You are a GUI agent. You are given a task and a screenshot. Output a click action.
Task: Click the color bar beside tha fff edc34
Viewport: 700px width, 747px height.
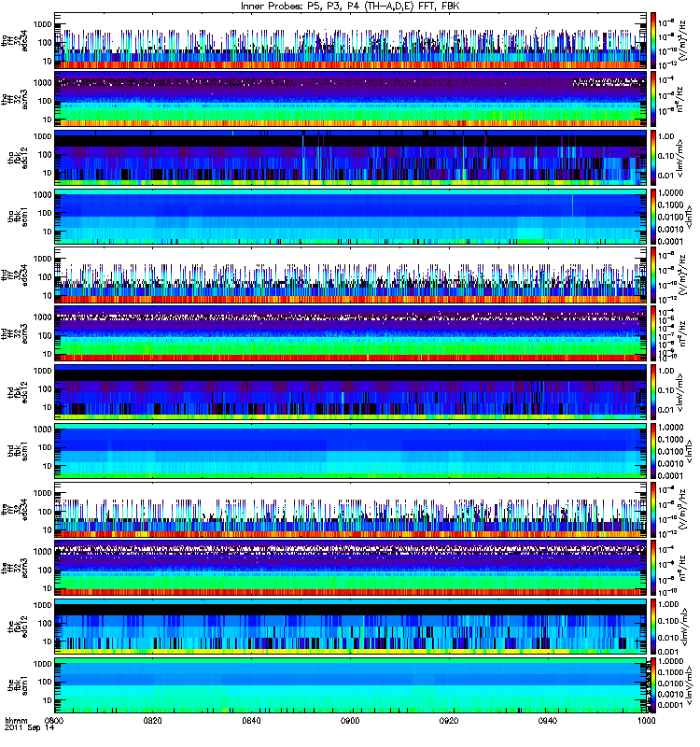pos(652,40)
